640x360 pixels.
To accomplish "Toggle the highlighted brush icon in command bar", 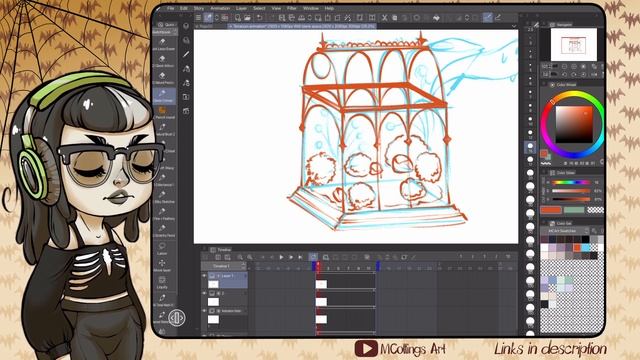I will point(487,18).
